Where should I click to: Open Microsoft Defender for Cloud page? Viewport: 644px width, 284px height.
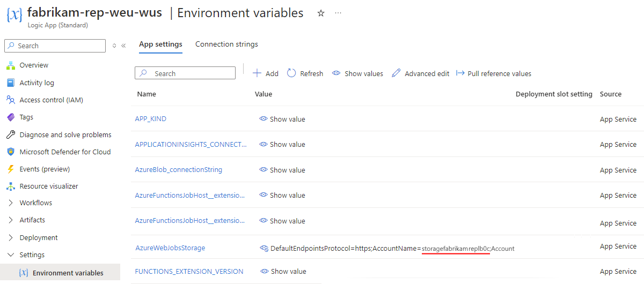(65, 152)
